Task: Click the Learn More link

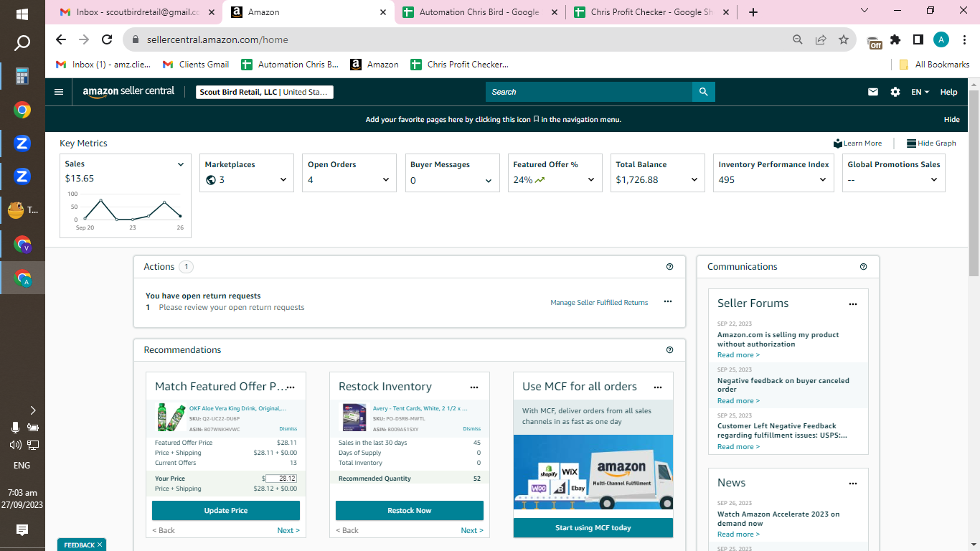Action: 858,143
